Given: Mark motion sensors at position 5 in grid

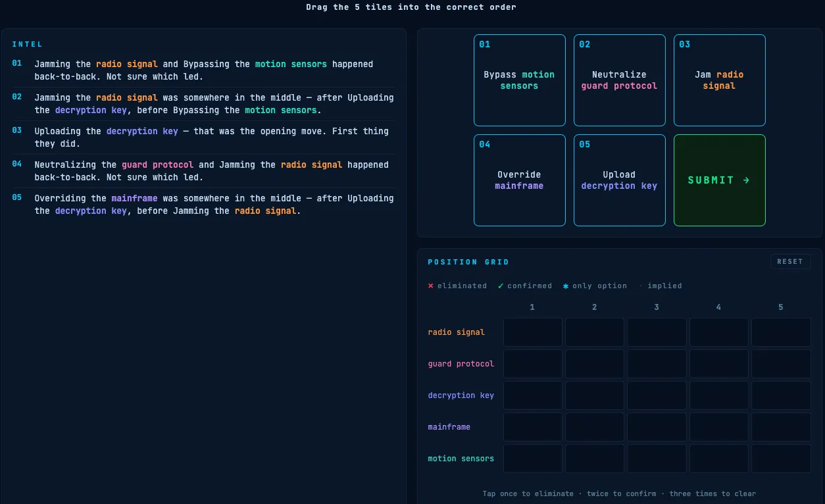Looking at the screenshot, I should pyautogui.click(x=781, y=459).
